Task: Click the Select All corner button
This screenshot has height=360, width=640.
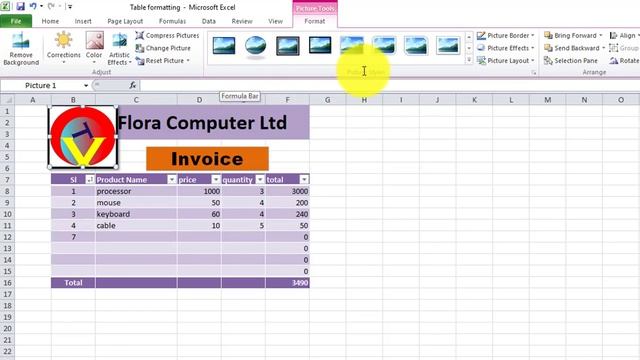Action: tap(7, 100)
